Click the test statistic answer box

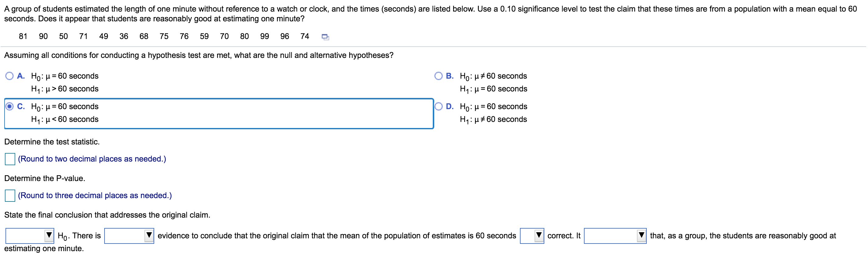10,159
